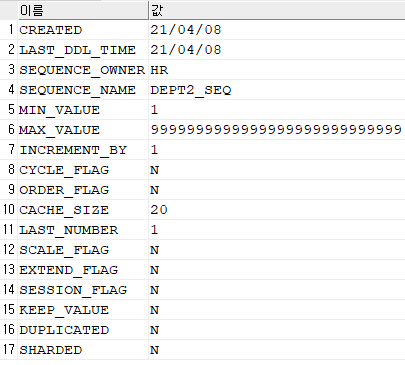This screenshot has height=365, width=405.
Task: Select the LAST_DDL_TIME name cell
Action: pos(83,50)
